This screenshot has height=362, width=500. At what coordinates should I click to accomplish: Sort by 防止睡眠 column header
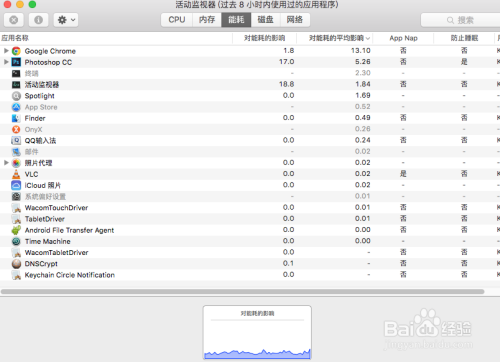[464, 38]
